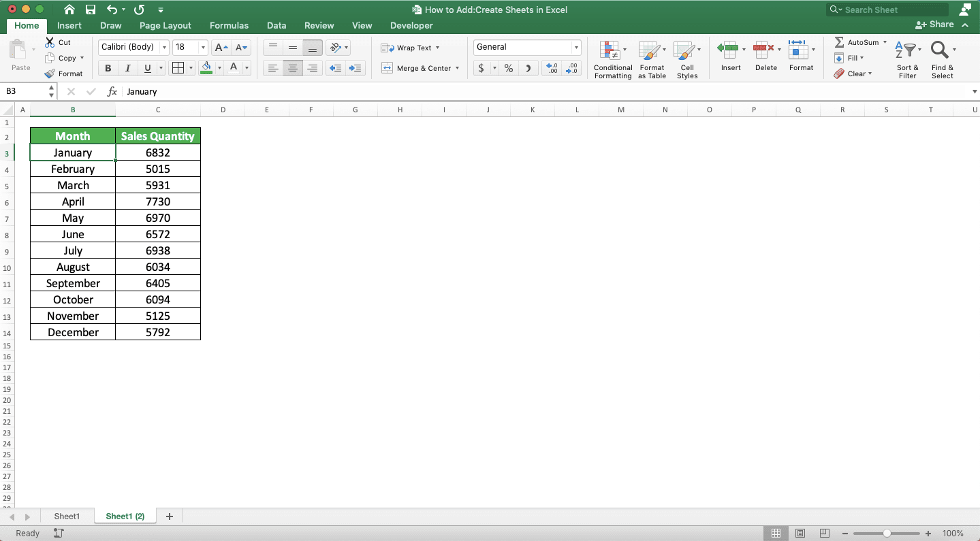980x541 pixels.
Task: Toggle italic formatting
Action: coord(127,68)
